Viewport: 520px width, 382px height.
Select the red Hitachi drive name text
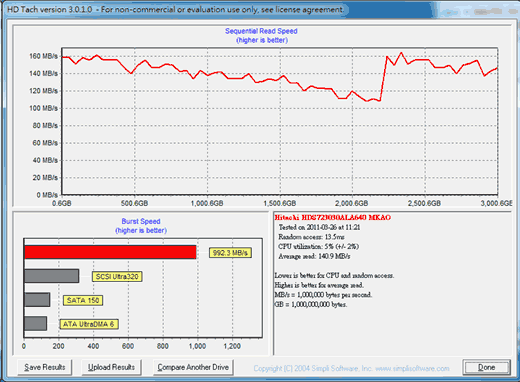(x=332, y=218)
